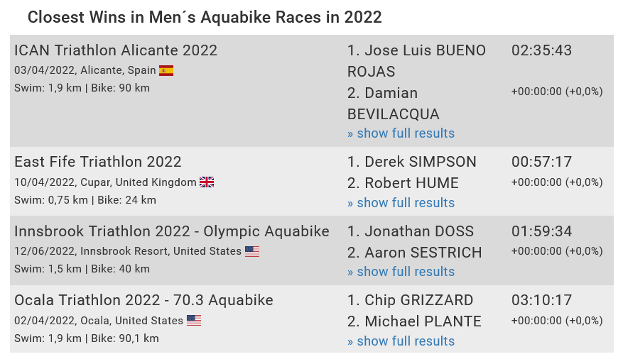
Task: Select winner Chip GRIZZARD
Action: tap(410, 300)
